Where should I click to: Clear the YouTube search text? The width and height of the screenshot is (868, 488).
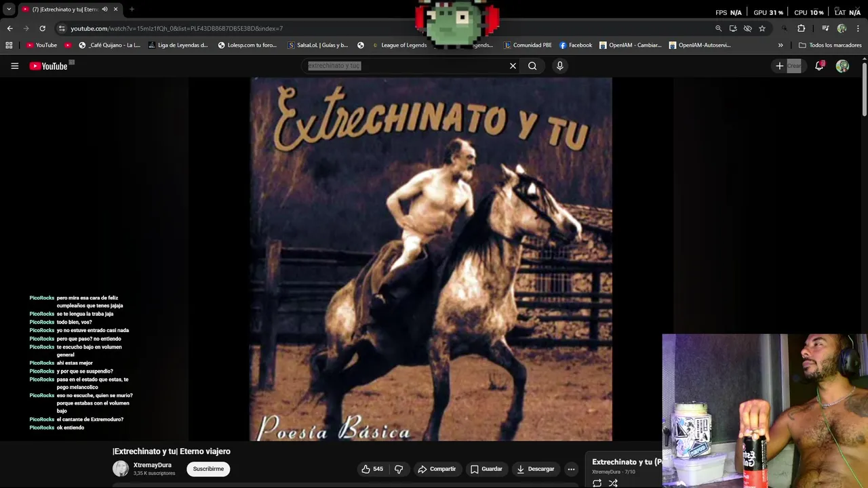pos(513,66)
